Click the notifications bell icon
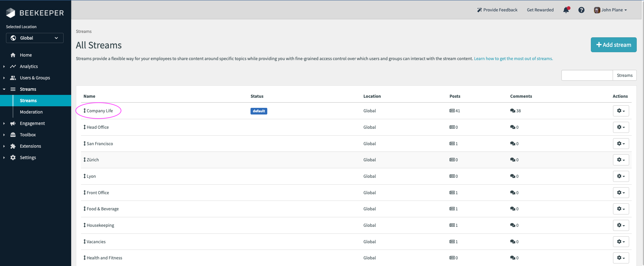The width and height of the screenshot is (644, 266). click(x=566, y=10)
